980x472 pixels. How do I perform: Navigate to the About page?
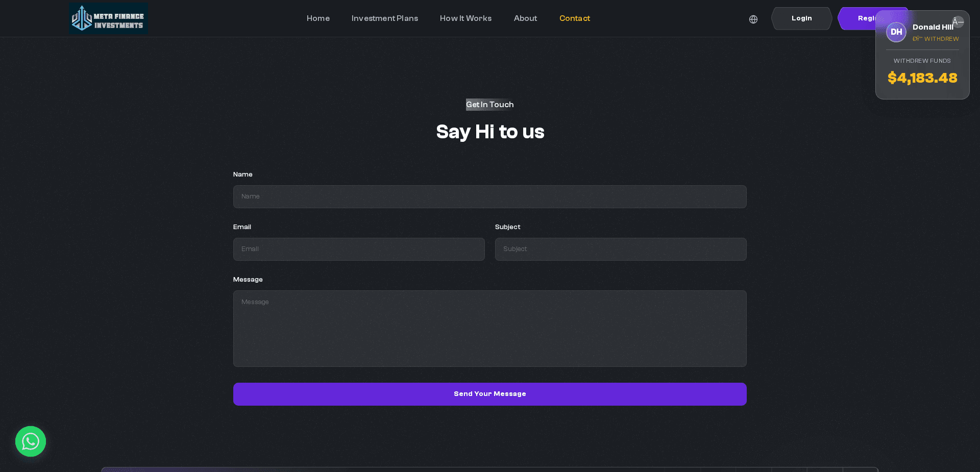pos(525,18)
